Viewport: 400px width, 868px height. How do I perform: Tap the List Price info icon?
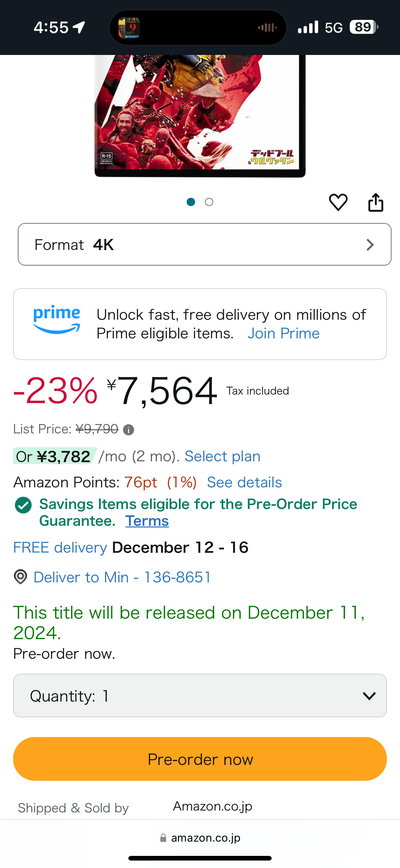(129, 430)
